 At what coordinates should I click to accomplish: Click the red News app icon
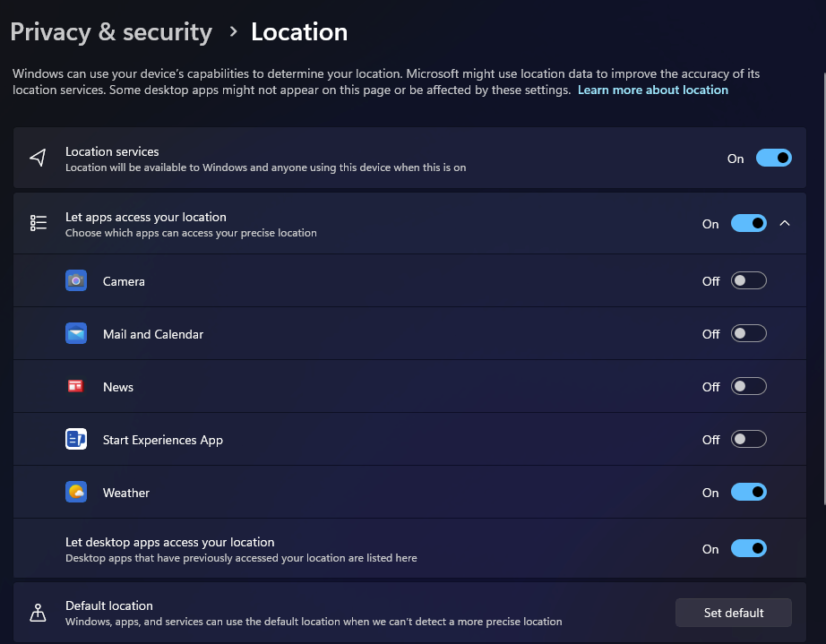pyautogui.click(x=76, y=386)
